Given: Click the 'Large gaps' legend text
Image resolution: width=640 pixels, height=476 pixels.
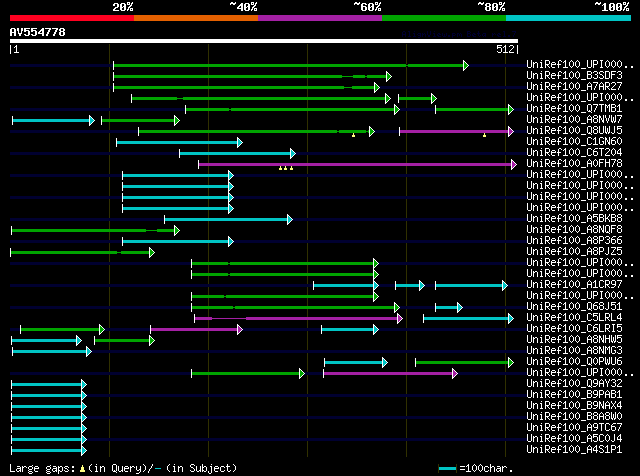Looking at the screenshot, I should tap(42, 468).
